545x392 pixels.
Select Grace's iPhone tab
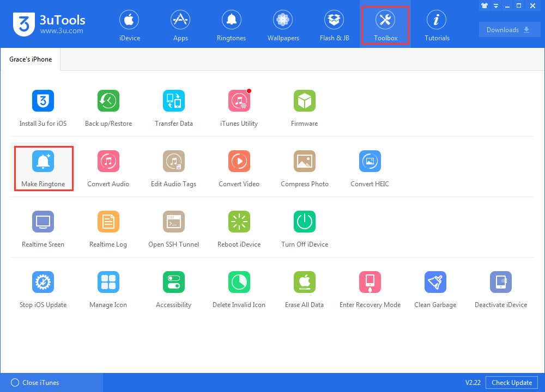[31, 59]
